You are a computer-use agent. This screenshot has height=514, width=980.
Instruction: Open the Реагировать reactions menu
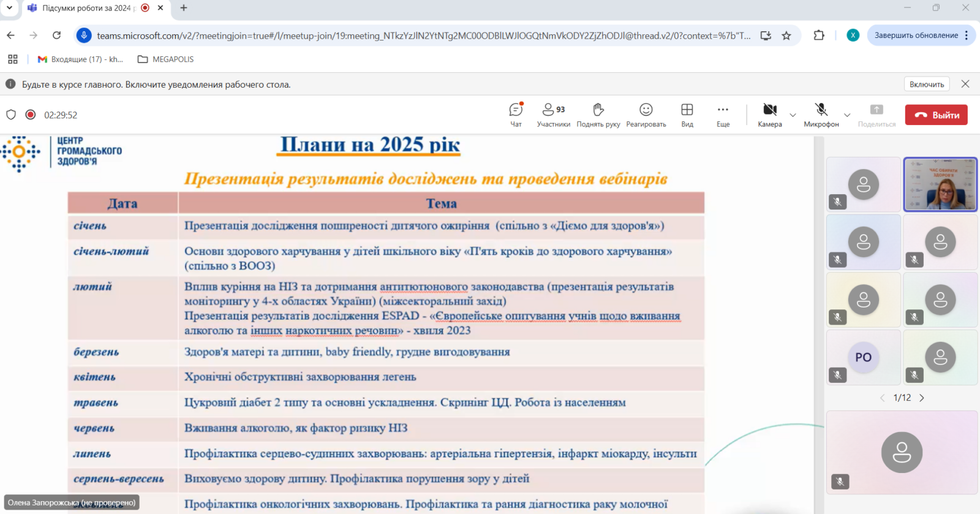click(x=646, y=115)
